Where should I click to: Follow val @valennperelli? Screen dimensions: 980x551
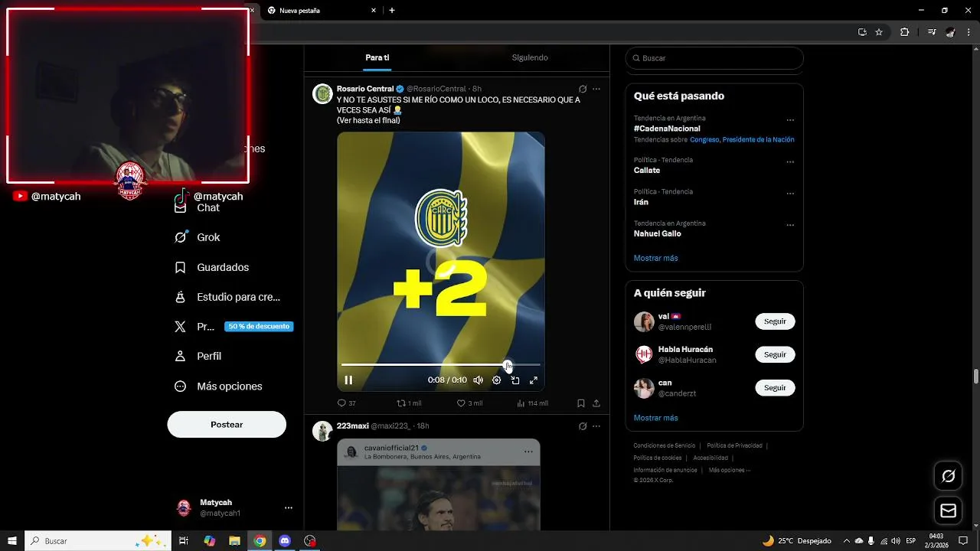775,321
